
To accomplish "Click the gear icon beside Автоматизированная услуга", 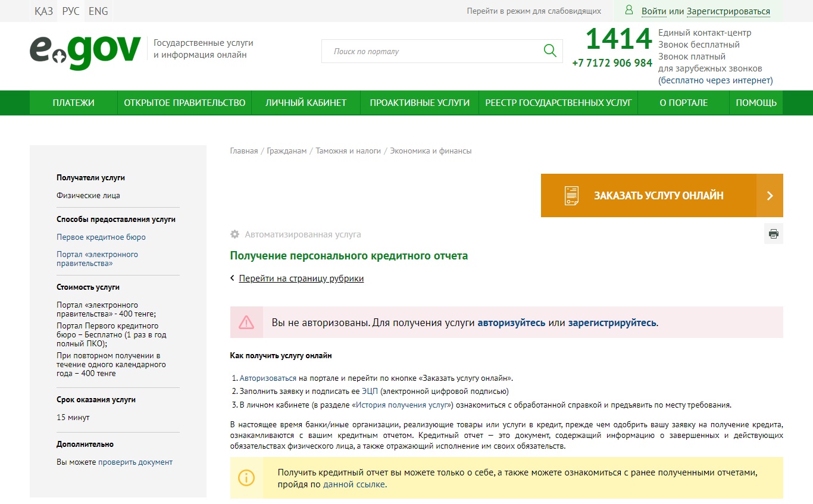I will [x=234, y=234].
